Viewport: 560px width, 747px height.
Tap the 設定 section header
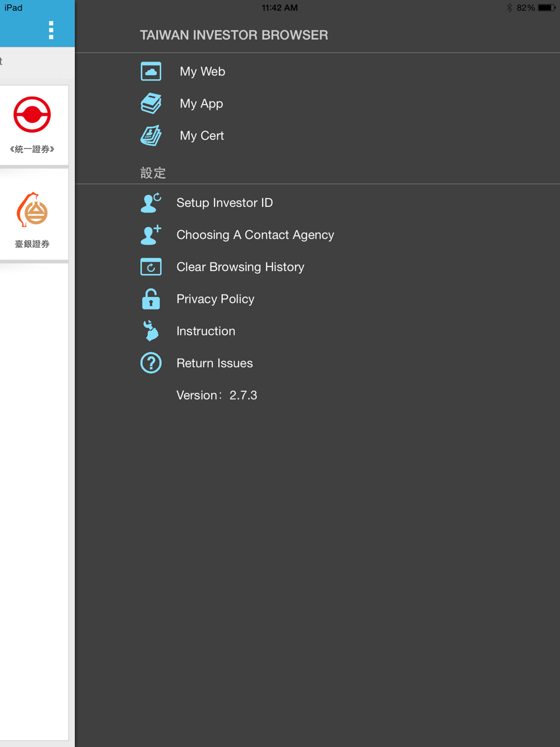(x=153, y=173)
